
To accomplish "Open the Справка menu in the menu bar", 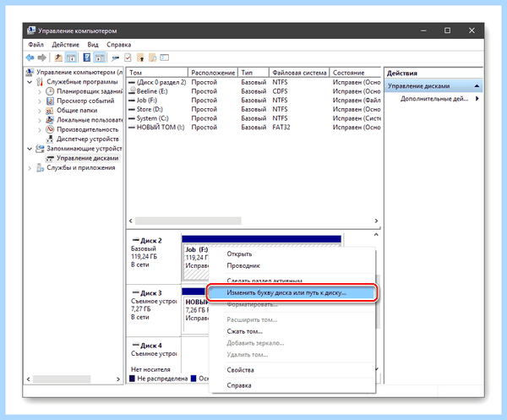I will [118, 45].
